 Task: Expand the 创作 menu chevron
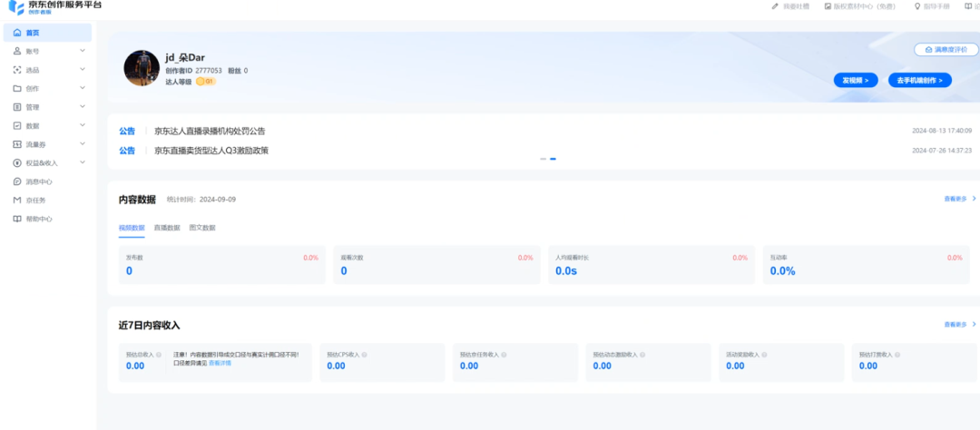(83, 88)
